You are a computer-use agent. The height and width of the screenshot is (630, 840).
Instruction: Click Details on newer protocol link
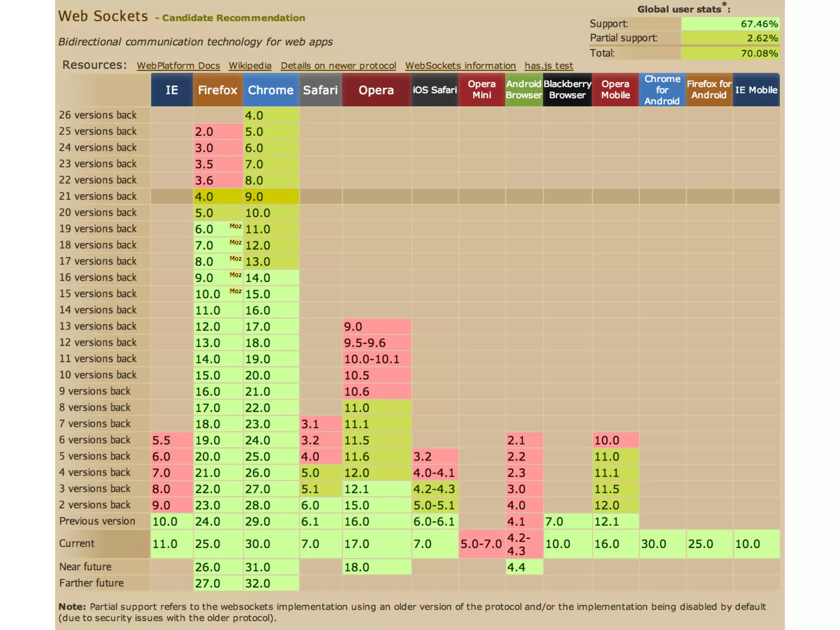coord(338,66)
